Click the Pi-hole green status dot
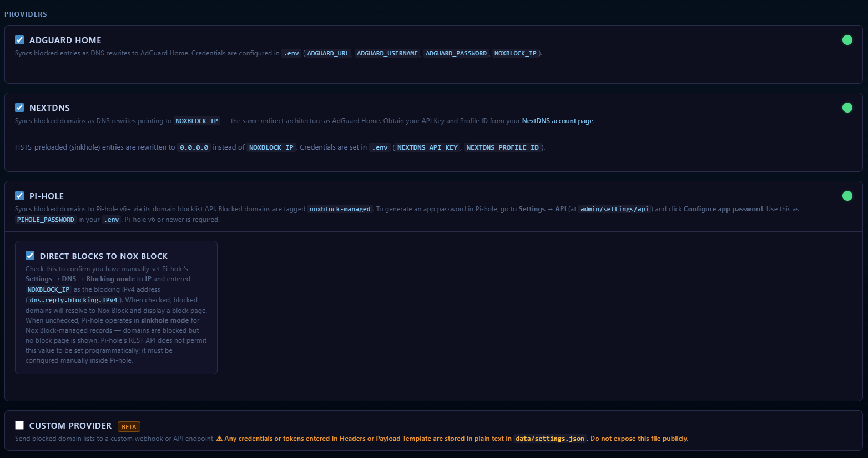 tap(847, 196)
